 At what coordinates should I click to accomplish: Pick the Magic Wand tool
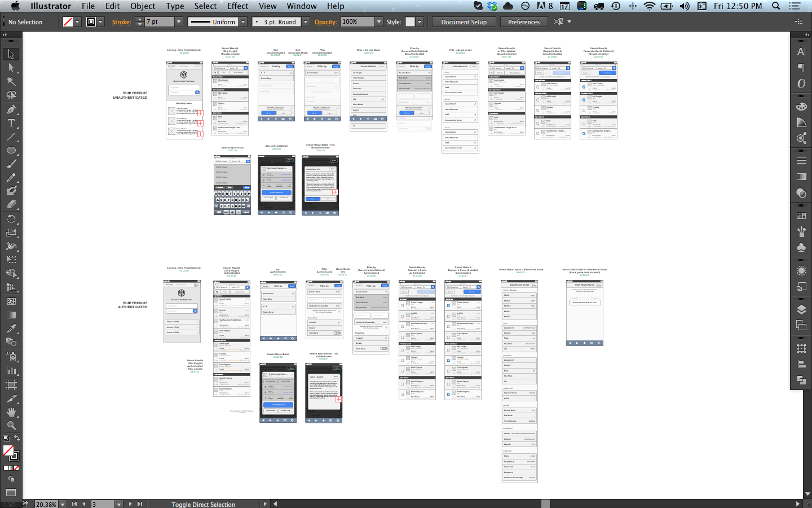coord(11,81)
